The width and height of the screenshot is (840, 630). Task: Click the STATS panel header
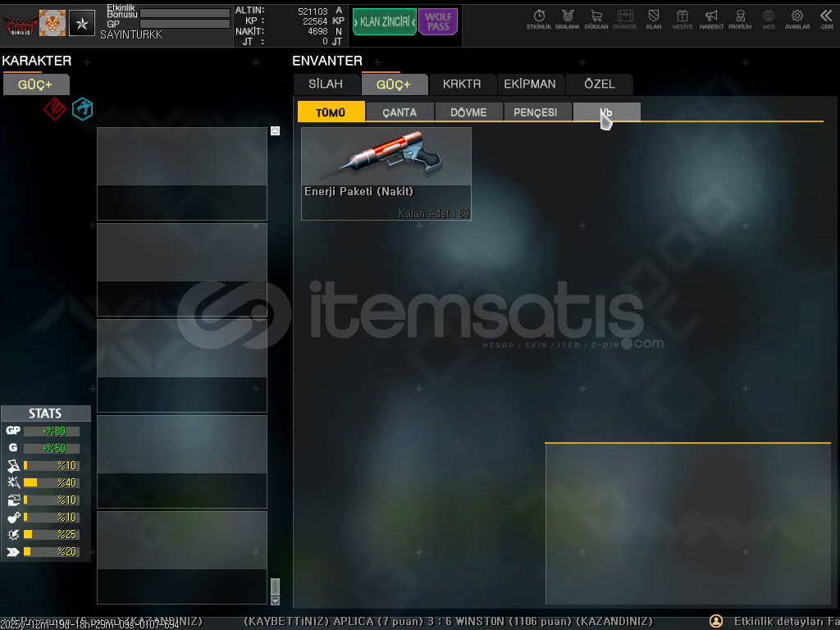46,413
